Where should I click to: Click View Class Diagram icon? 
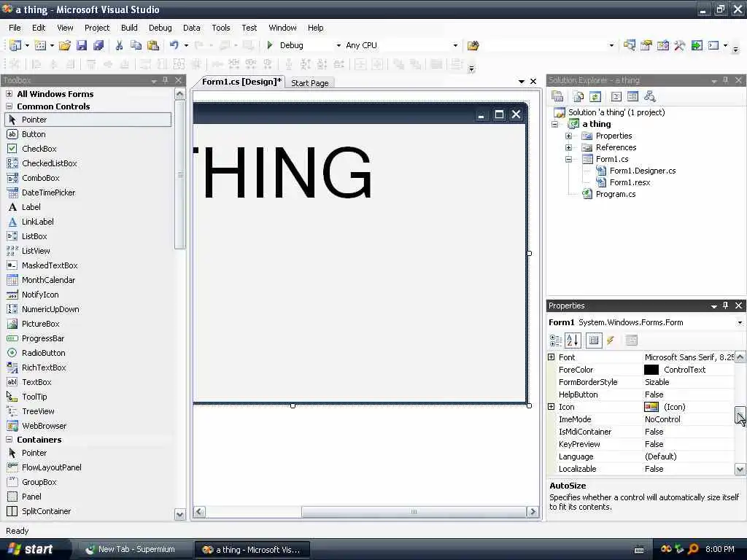pyautogui.click(x=649, y=97)
